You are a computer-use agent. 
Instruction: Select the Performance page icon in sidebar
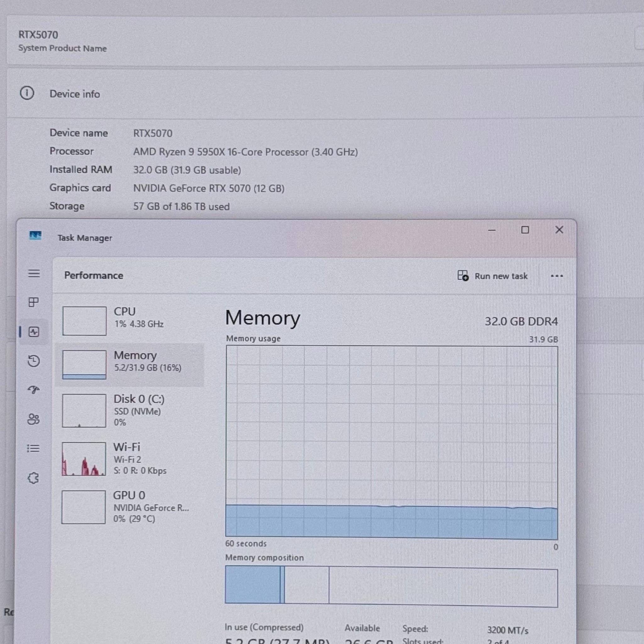34,332
